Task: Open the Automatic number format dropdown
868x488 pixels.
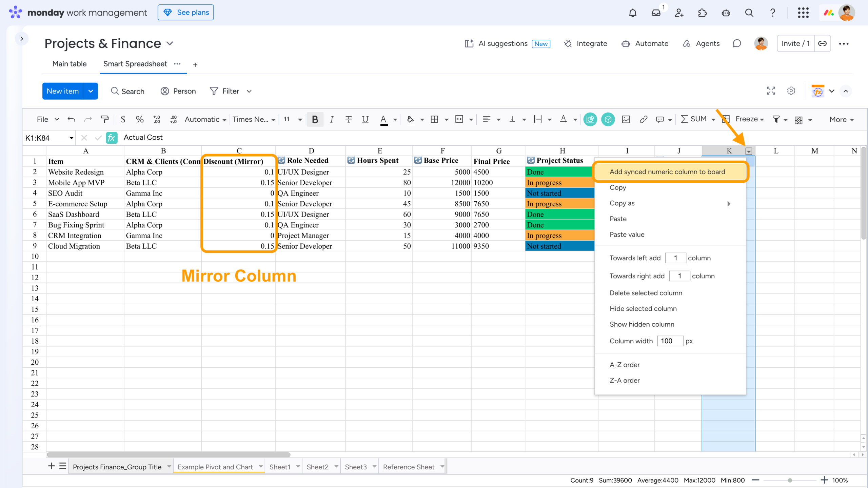Action: coord(205,119)
